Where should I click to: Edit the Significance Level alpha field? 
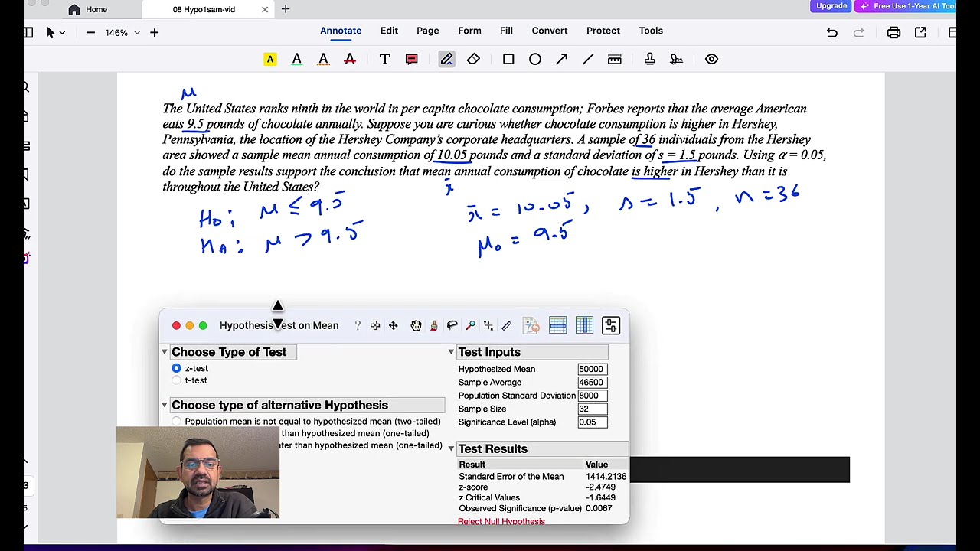point(593,422)
